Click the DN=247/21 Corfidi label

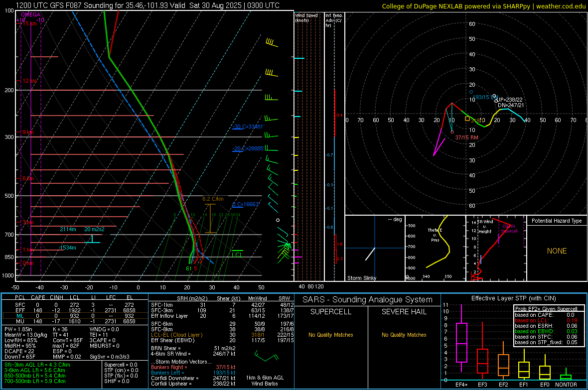(x=511, y=106)
